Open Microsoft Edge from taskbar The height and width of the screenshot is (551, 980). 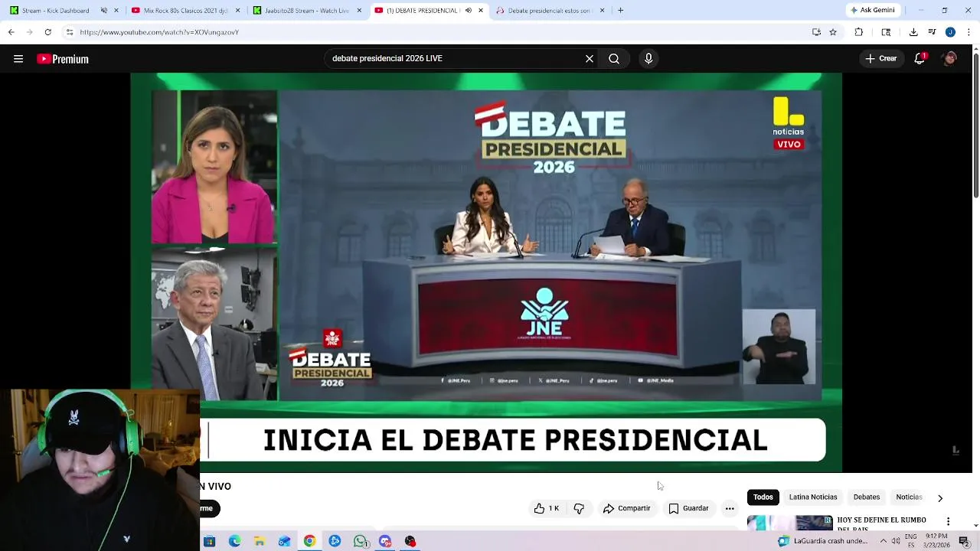click(234, 541)
